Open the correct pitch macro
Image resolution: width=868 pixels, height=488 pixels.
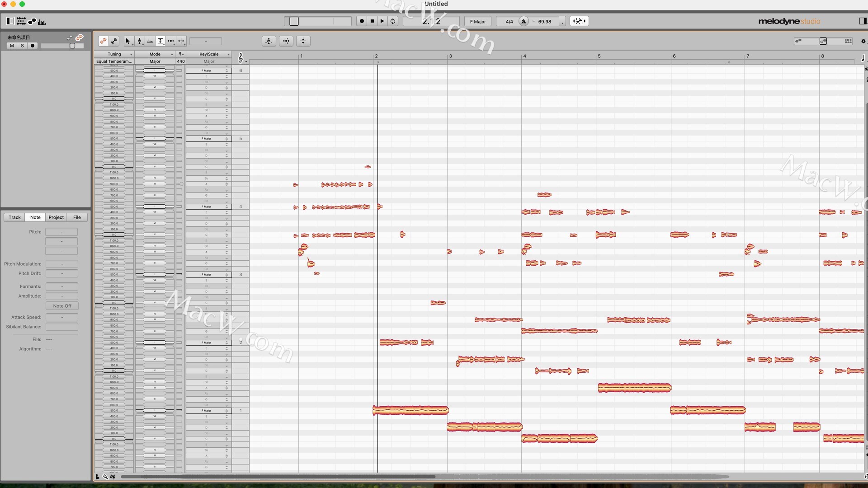point(269,41)
